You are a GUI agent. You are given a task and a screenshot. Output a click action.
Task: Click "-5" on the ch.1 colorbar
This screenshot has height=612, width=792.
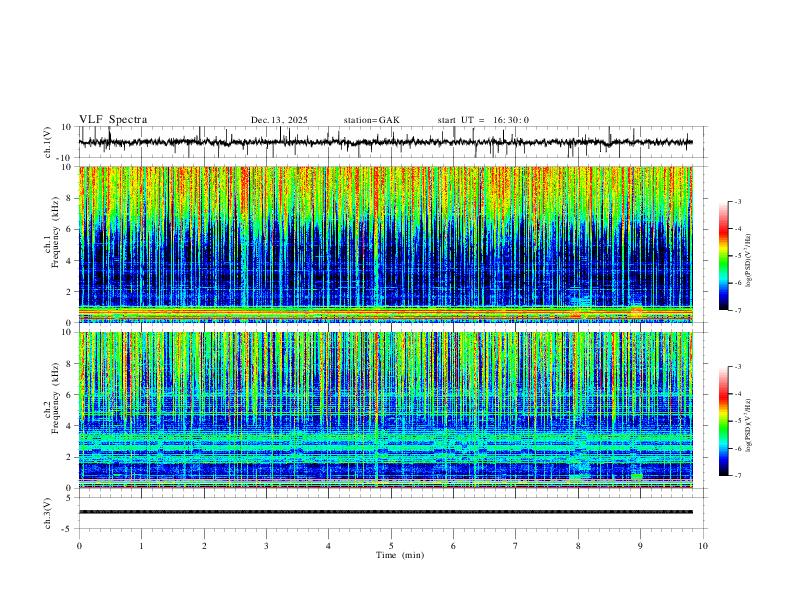pos(738,256)
